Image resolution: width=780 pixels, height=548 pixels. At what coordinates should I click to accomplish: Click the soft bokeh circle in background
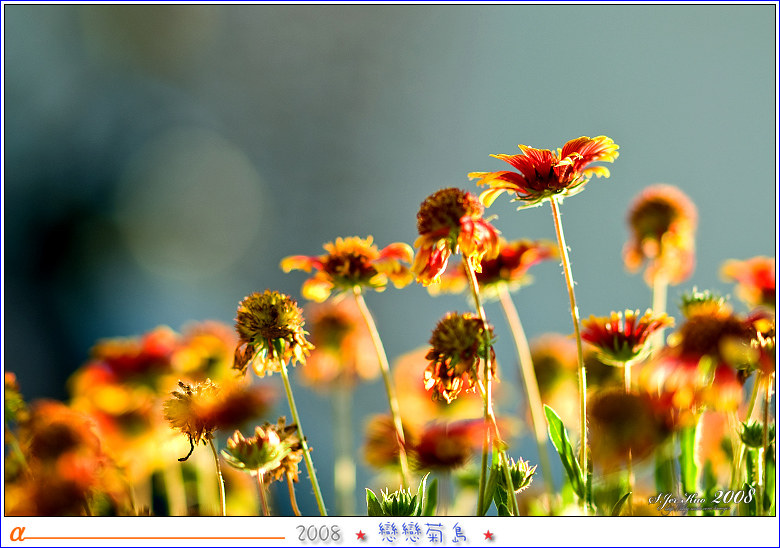click(x=190, y=205)
